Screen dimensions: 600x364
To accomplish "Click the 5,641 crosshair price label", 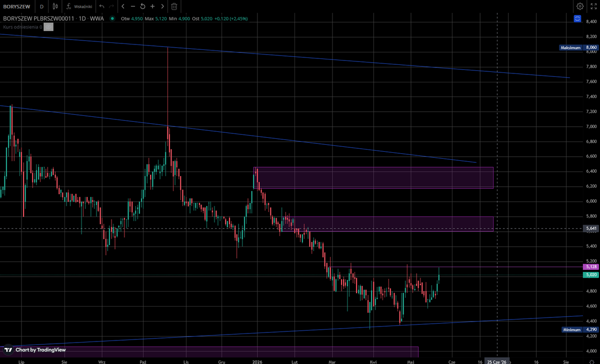I will [591, 228].
